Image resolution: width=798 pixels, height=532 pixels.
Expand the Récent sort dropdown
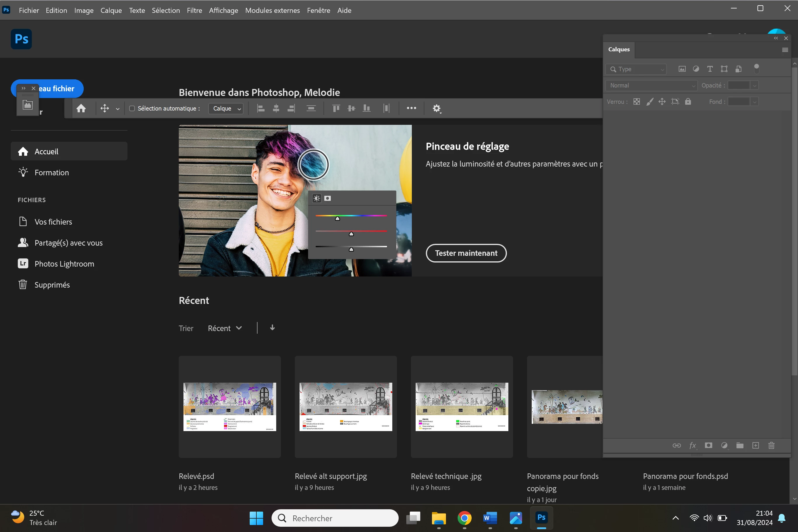pyautogui.click(x=225, y=328)
